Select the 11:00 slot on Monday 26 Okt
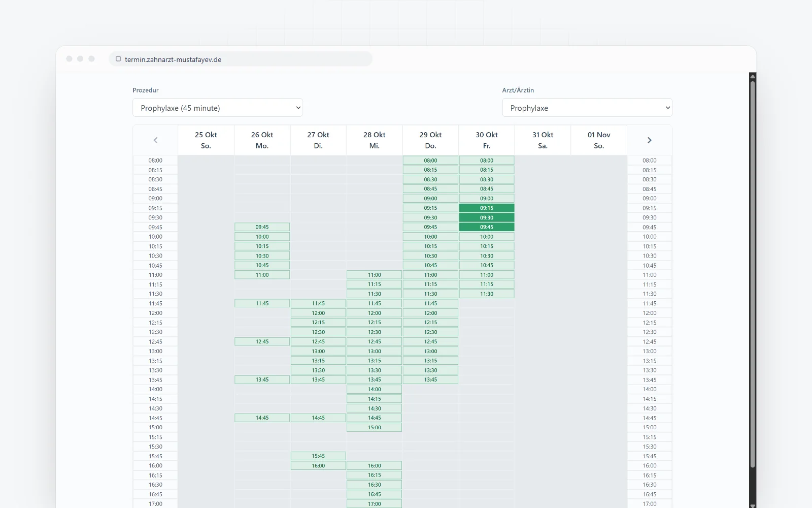Viewport: 812px width, 508px height. pyautogui.click(x=262, y=275)
